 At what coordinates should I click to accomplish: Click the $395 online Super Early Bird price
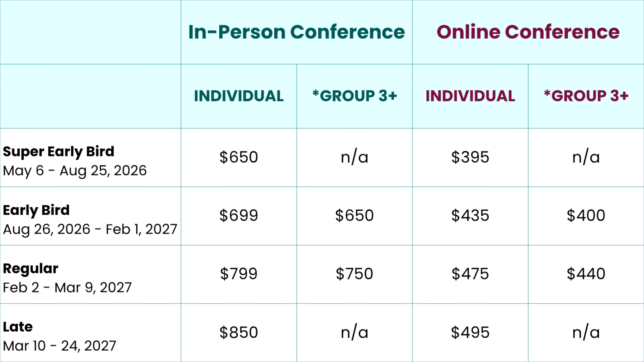pyautogui.click(x=470, y=157)
